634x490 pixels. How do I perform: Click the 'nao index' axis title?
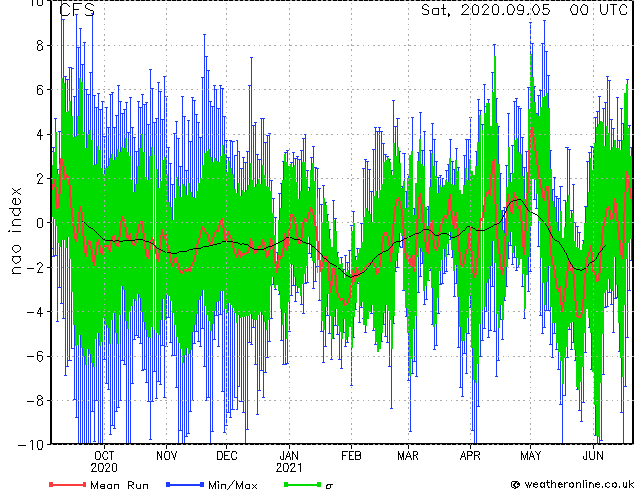pos(15,231)
